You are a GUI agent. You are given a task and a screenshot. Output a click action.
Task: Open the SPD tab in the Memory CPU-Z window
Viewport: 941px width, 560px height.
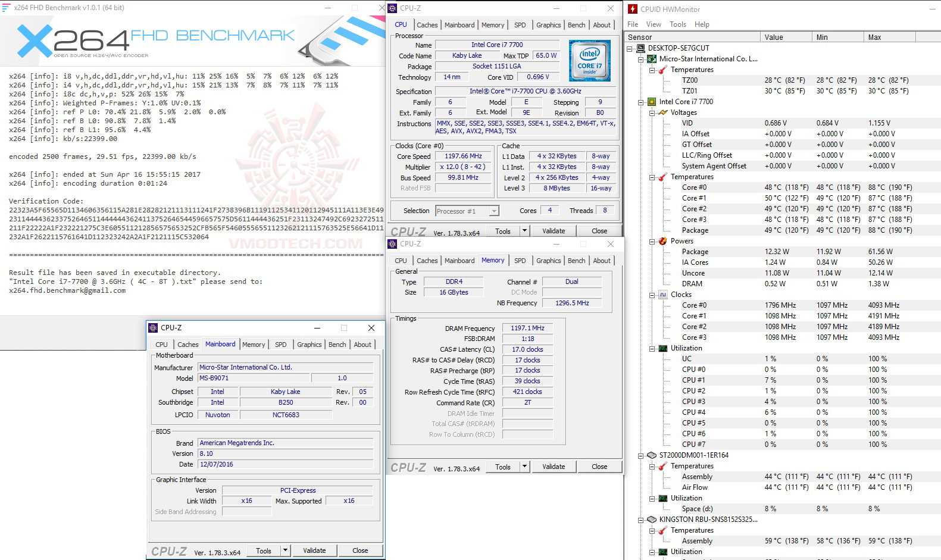click(x=520, y=261)
